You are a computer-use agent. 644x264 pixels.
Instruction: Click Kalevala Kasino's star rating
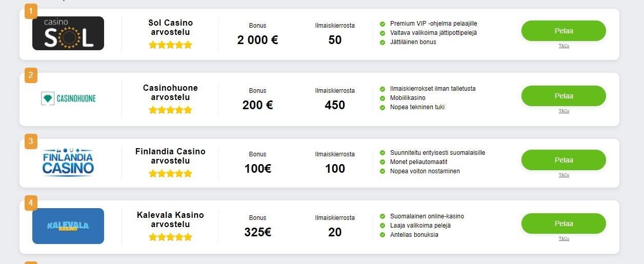click(170, 237)
